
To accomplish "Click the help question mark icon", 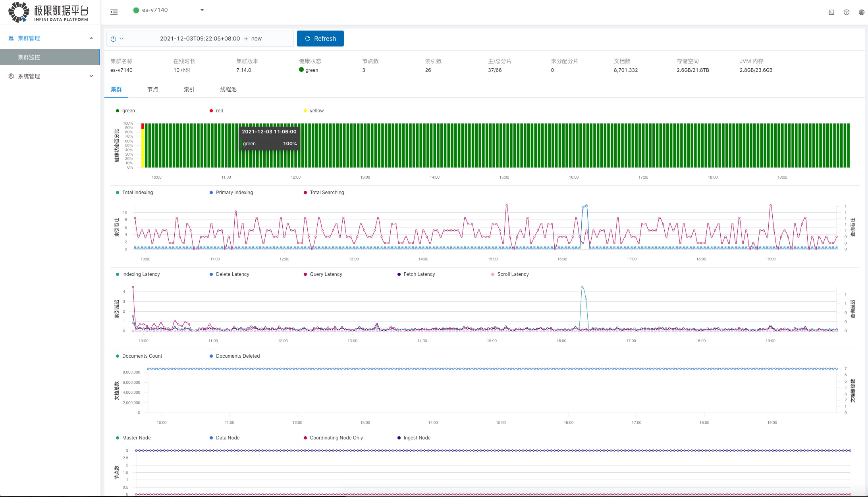I will (x=847, y=12).
